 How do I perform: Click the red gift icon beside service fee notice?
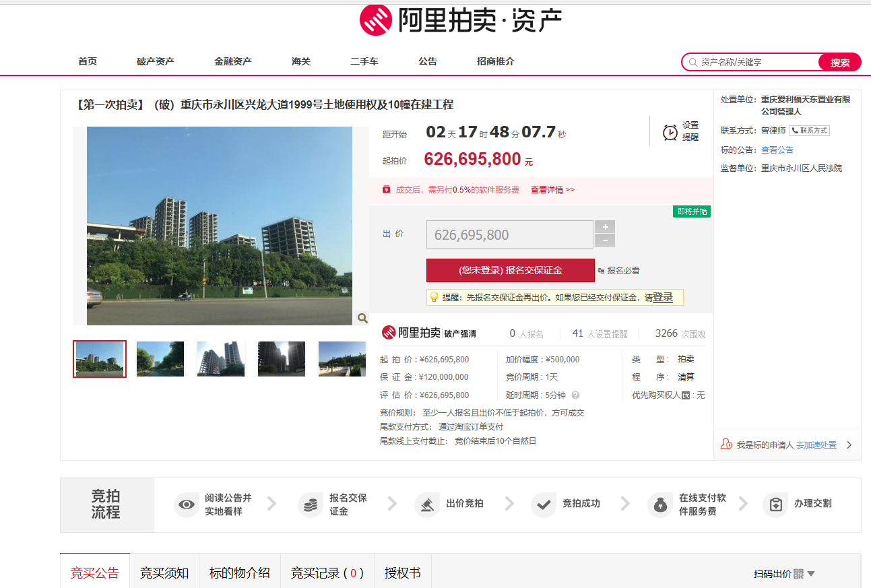386,190
